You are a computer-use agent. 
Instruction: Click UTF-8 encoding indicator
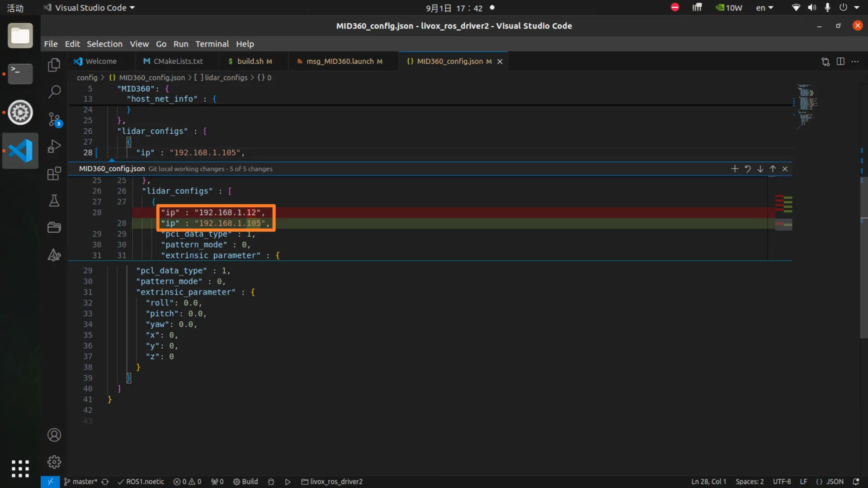coord(782,482)
